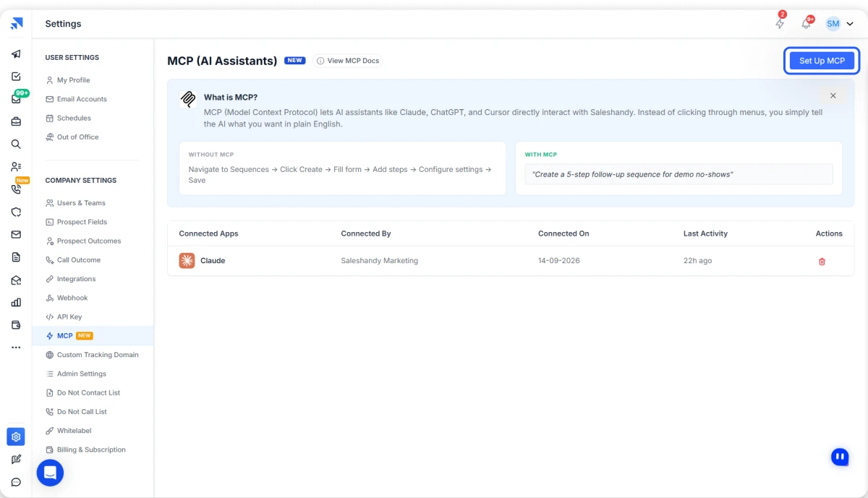Click the example prompt text under WITH MCP
Screen dimensions: 868x498
coord(632,174)
